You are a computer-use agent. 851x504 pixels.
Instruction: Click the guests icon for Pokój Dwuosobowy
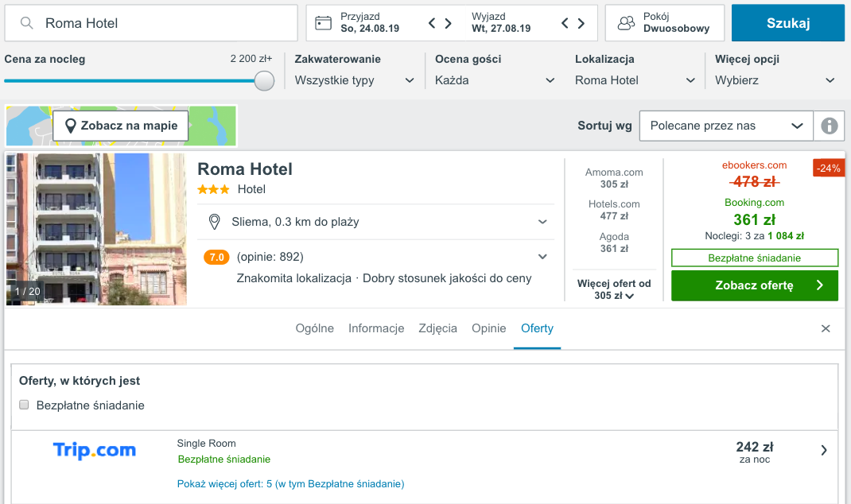click(626, 23)
